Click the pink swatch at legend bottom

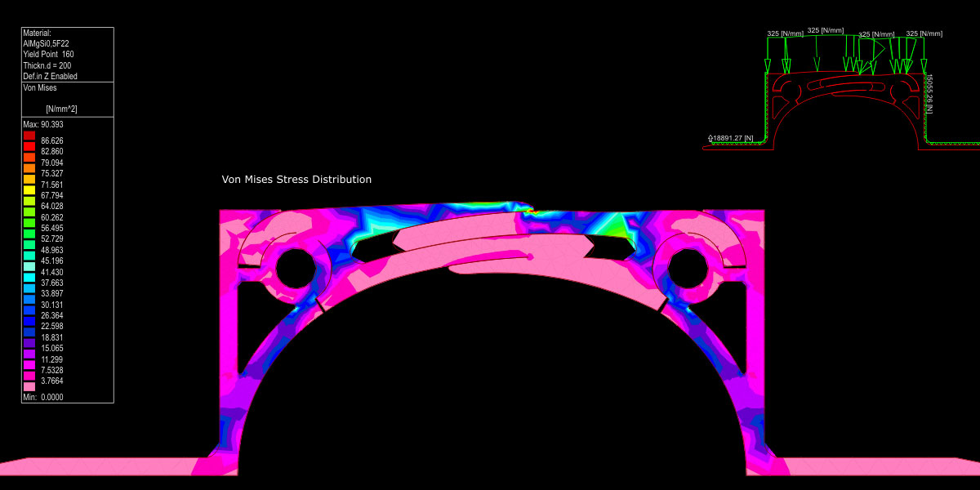pyautogui.click(x=29, y=385)
